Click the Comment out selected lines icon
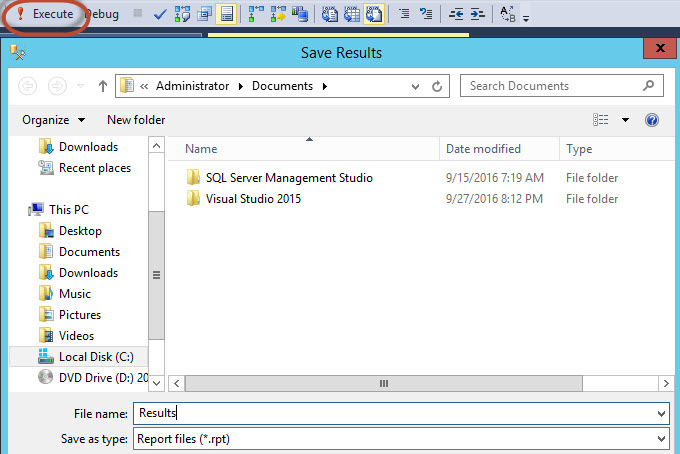Viewport: 680px width, 454px height. tap(403, 14)
